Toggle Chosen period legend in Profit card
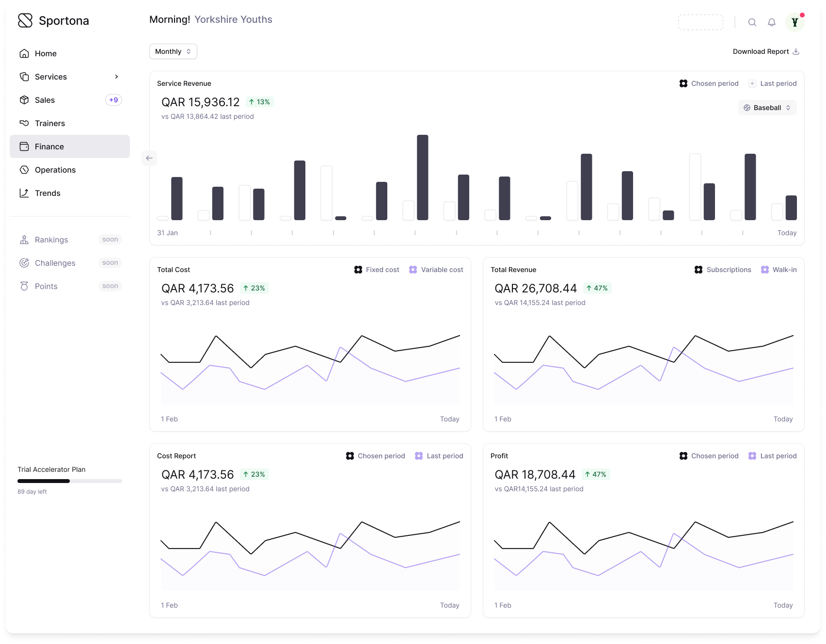826x644 pixels. click(x=709, y=456)
